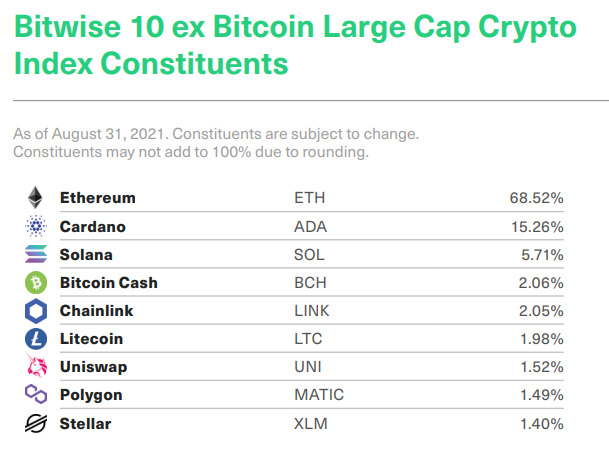Click the Solana striped logo icon
The width and height of the screenshot is (609, 465).
(36, 254)
